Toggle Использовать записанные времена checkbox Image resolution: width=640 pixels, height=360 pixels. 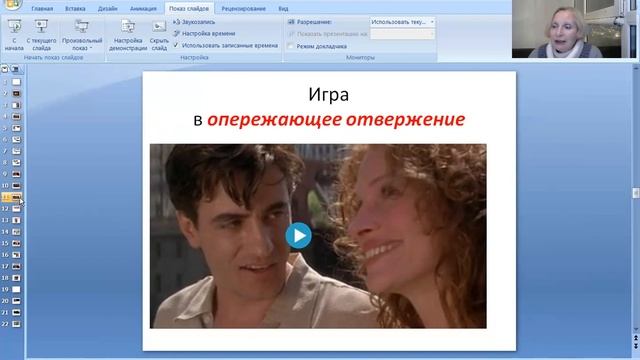click(x=176, y=45)
